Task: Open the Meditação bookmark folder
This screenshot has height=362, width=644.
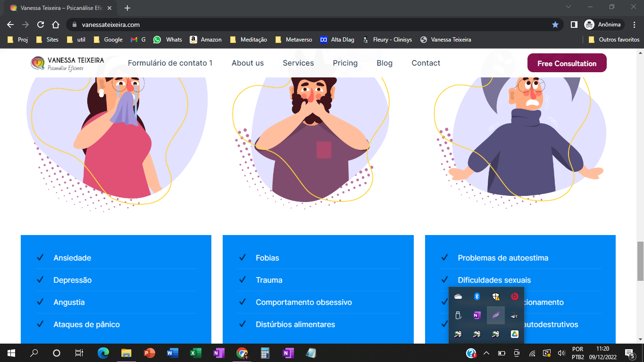Action: coord(249,40)
